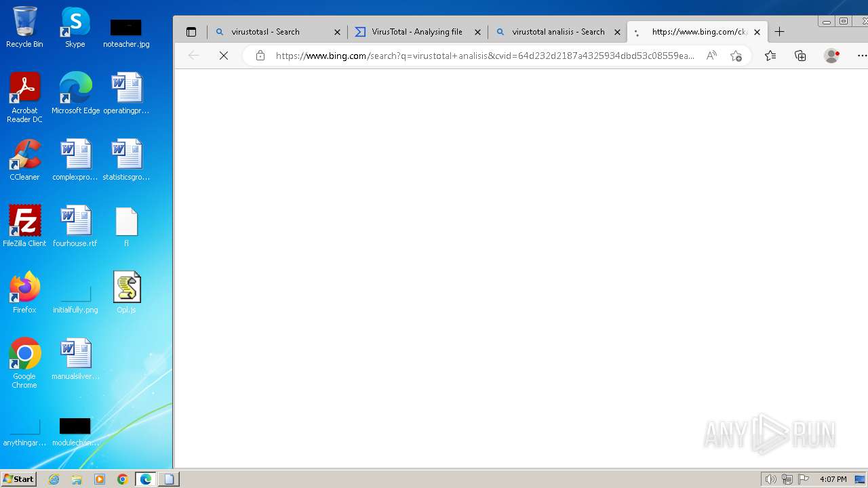Launch Internet Explorer from taskbar
This screenshot has height=488, width=868.
(x=54, y=479)
